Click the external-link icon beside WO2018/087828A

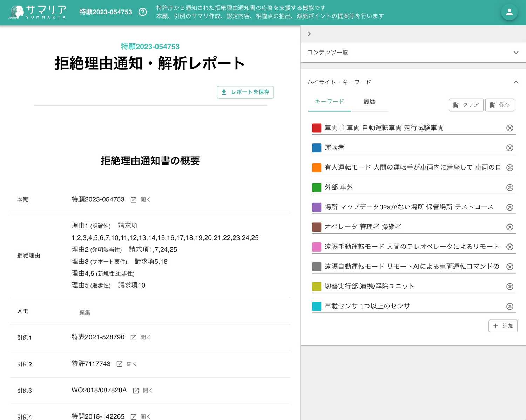[135, 390]
